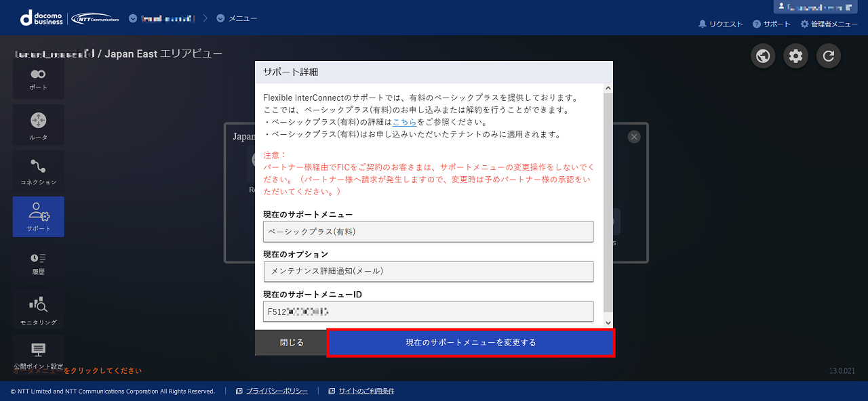Click the 閉じる button
This screenshot has height=401, width=868.
pyautogui.click(x=292, y=342)
